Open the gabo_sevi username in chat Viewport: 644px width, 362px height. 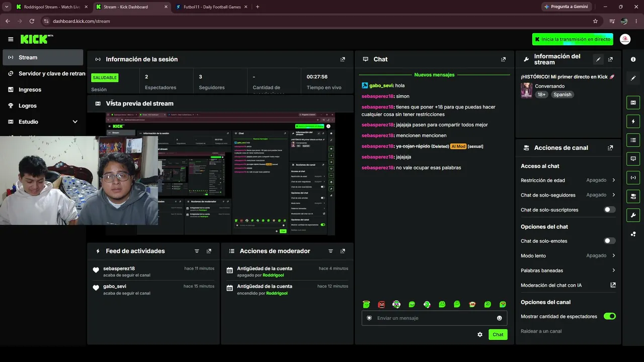click(x=381, y=85)
